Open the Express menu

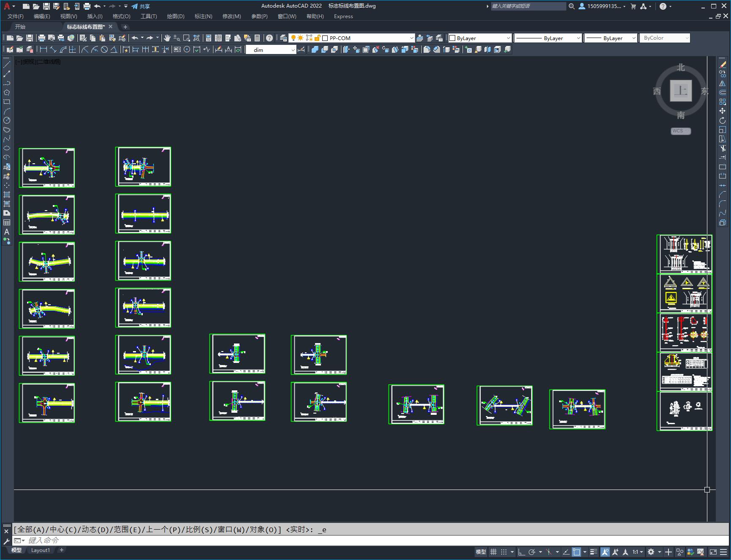(x=343, y=16)
